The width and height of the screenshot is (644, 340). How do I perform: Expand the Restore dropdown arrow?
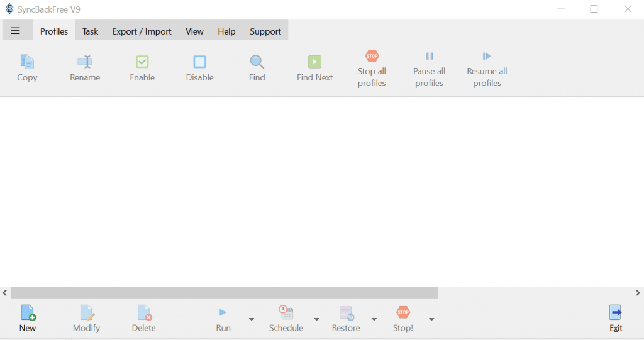coord(374,319)
